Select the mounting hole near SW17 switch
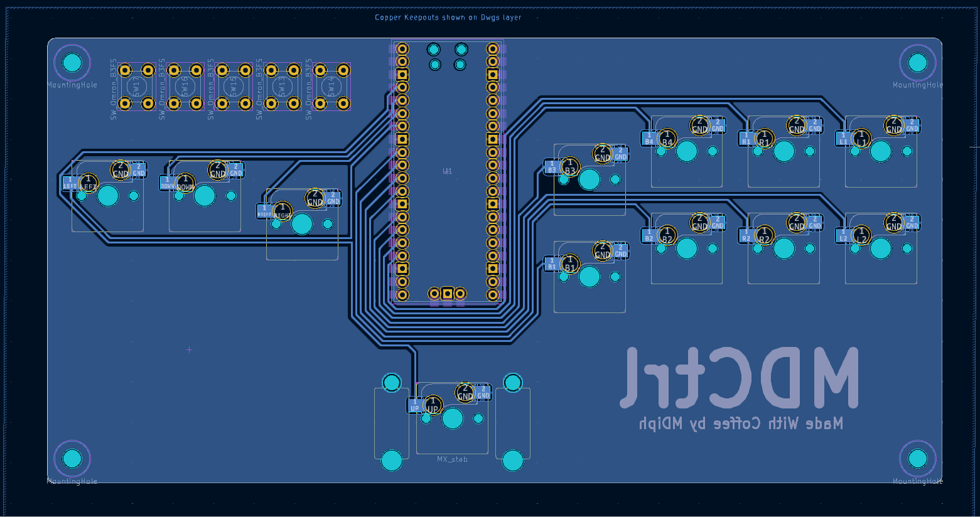 72,63
